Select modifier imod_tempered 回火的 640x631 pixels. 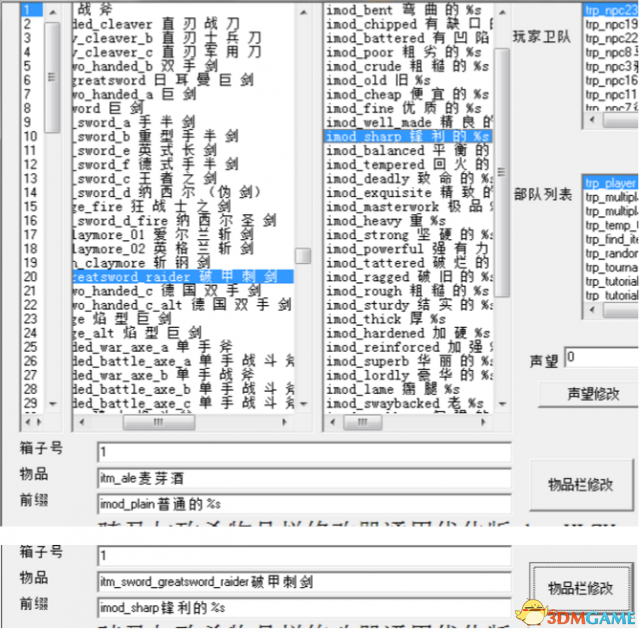tap(408, 164)
